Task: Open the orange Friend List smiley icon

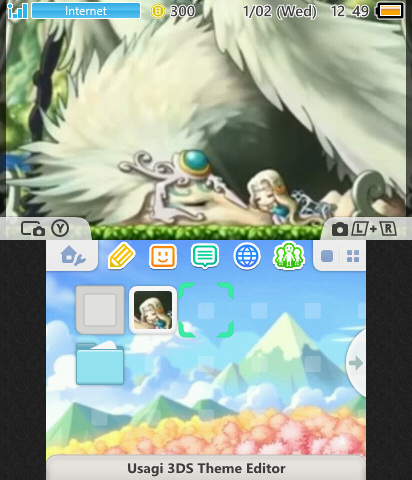Action: point(163,256)
